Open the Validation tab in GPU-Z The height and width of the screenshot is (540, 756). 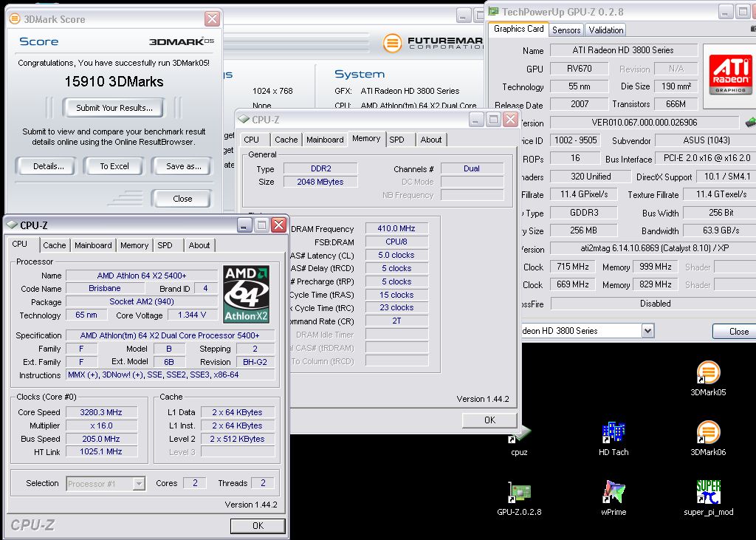tap(606, 30)
